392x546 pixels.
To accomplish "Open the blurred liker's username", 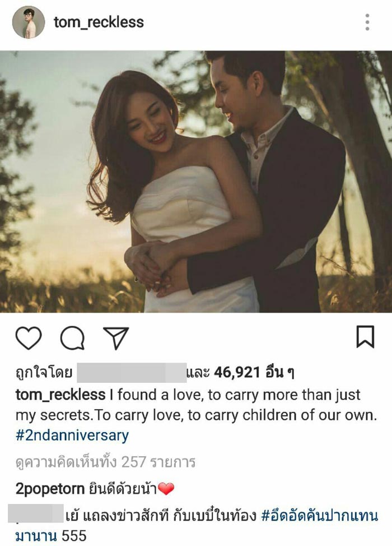I will pos(132,373).
